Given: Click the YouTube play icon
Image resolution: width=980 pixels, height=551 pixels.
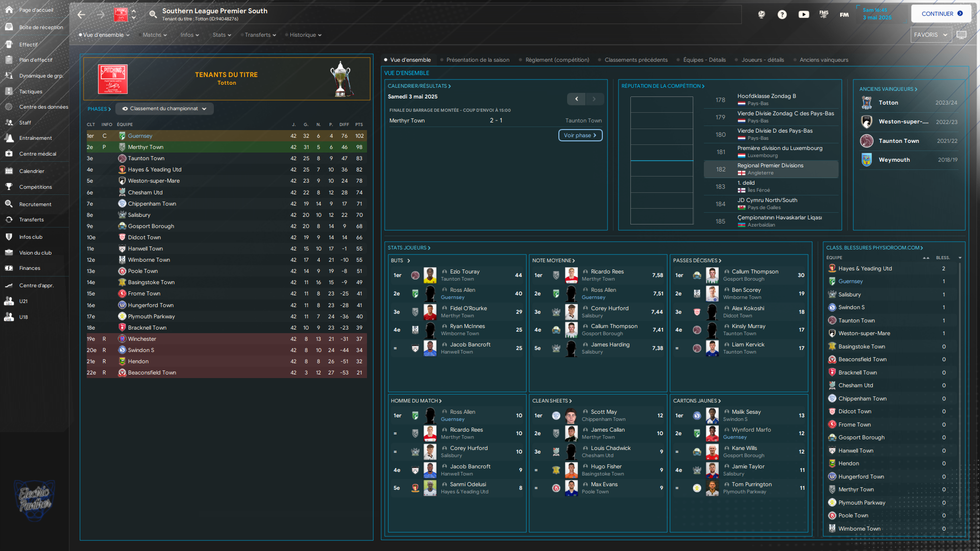Looking at the screenshot, I should (803, 14).
